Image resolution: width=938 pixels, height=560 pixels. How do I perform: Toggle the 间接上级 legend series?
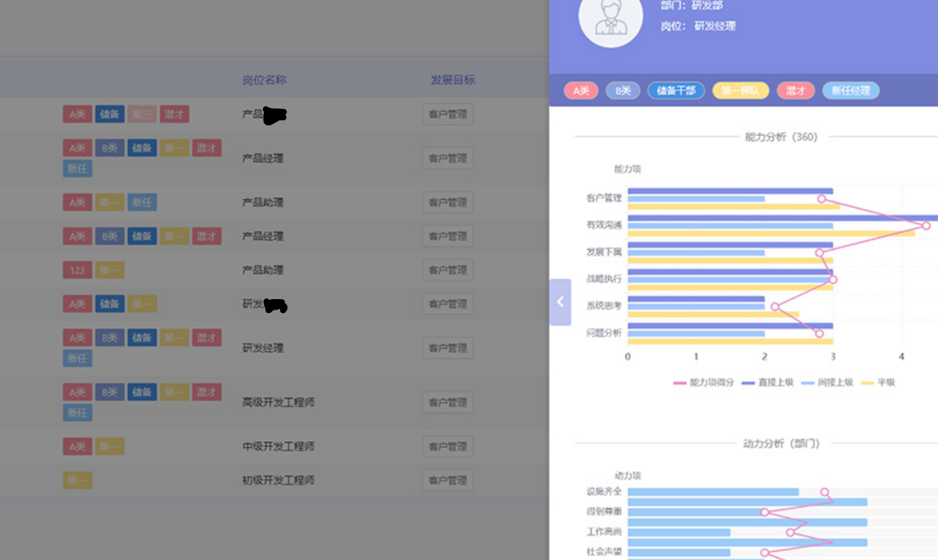pos(827,382)
